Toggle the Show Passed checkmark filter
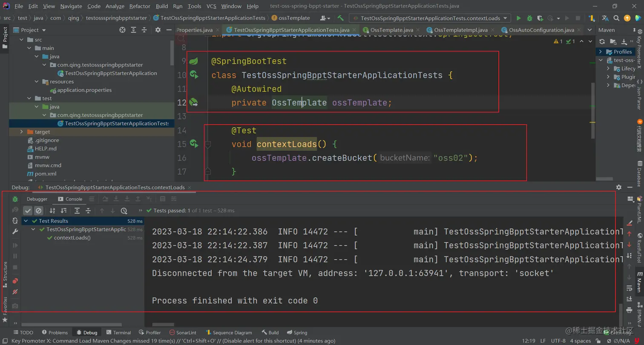 pyautogui.click(x=28, y=211)
